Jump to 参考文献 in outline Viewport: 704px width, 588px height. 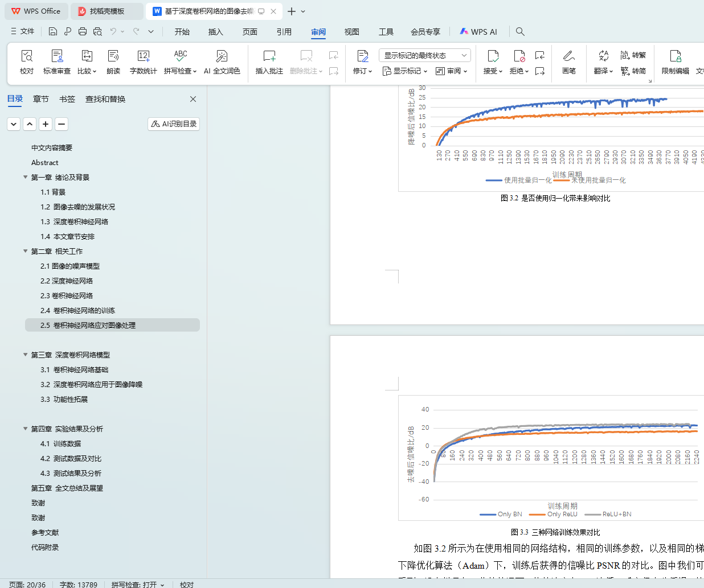click(45, 532)
